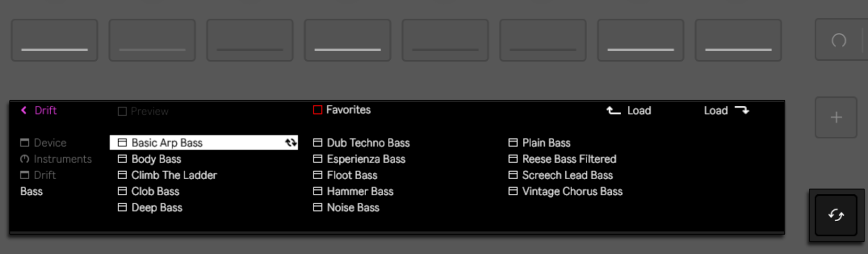Select the Drift breadcrumb item
The width and height of the screenshot is (868, 254).
click(x=44, y=175)
